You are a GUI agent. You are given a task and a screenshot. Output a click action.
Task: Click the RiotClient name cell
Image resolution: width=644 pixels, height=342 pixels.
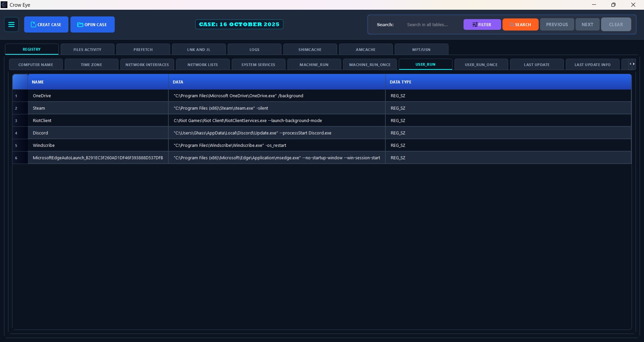click(98, 120)
